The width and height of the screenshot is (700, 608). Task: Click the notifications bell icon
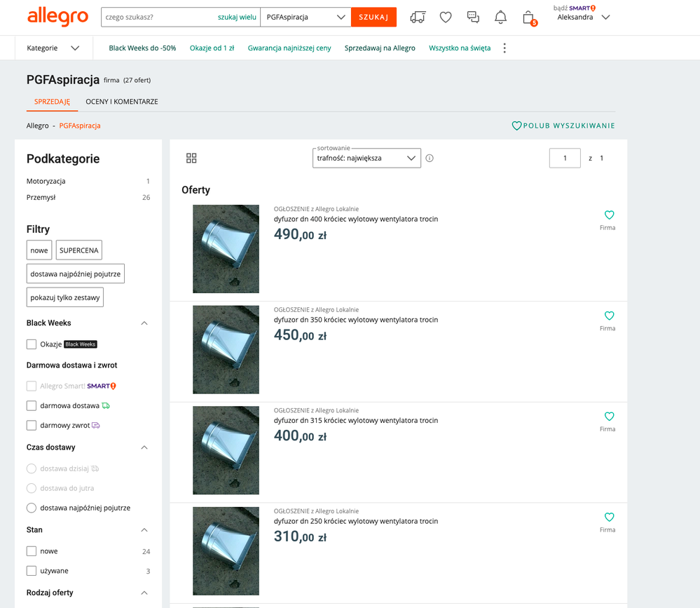(x=500, y=18)
